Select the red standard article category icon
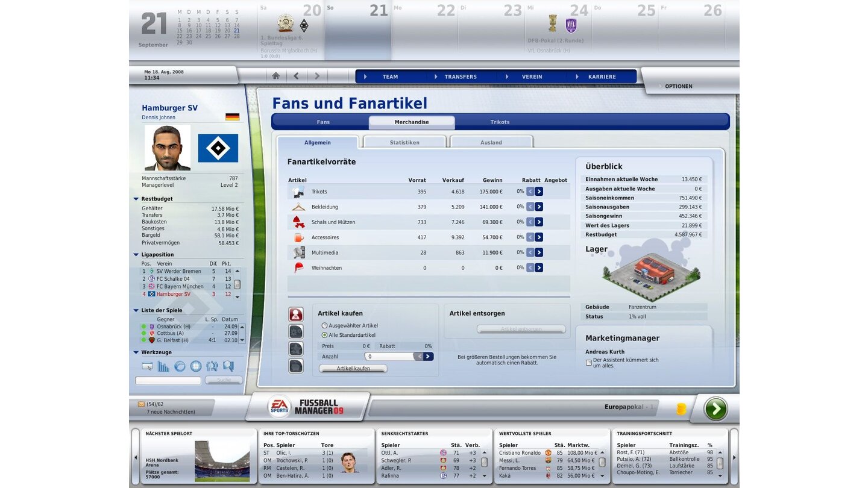Screen dimensions: 868x488 (296, 314)
